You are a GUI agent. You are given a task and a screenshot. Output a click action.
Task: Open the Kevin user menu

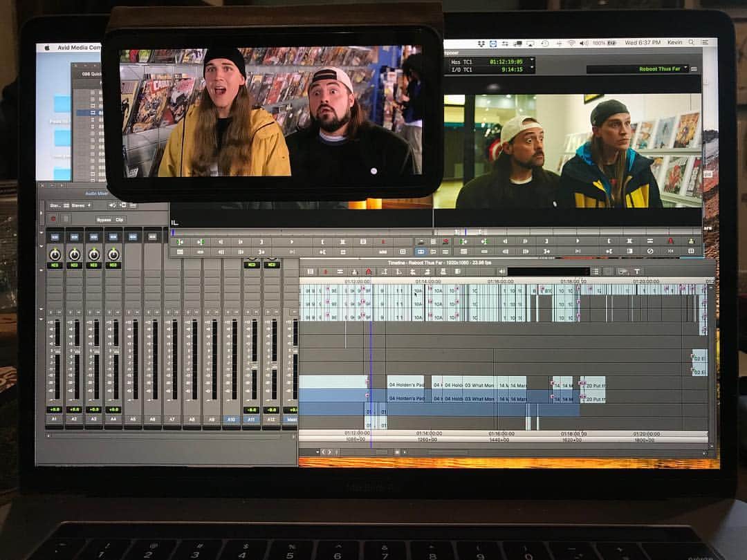tap(674, 43)
